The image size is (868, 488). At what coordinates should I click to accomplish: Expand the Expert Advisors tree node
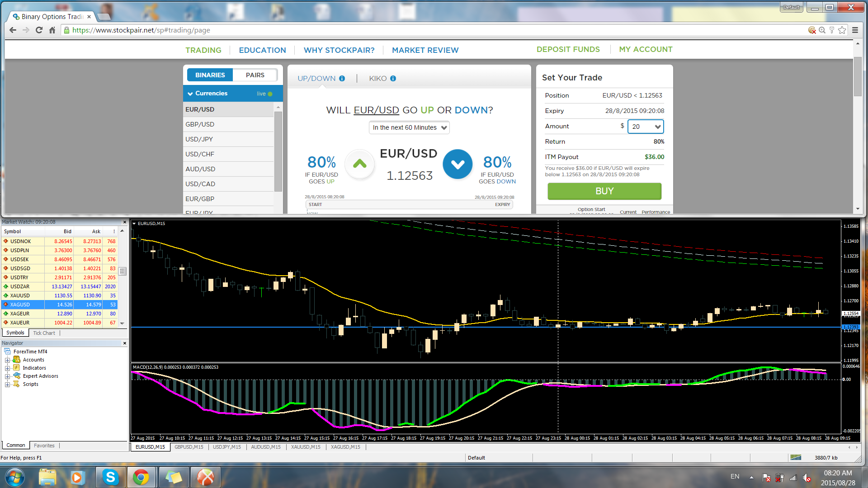click(x=7, y=376)
